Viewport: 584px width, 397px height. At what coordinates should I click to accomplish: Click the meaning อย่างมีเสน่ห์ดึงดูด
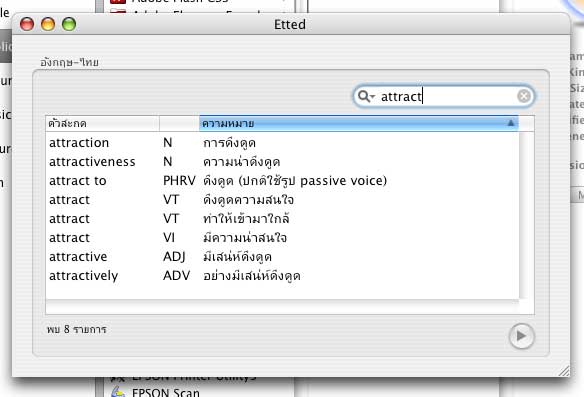pos(251,276)
